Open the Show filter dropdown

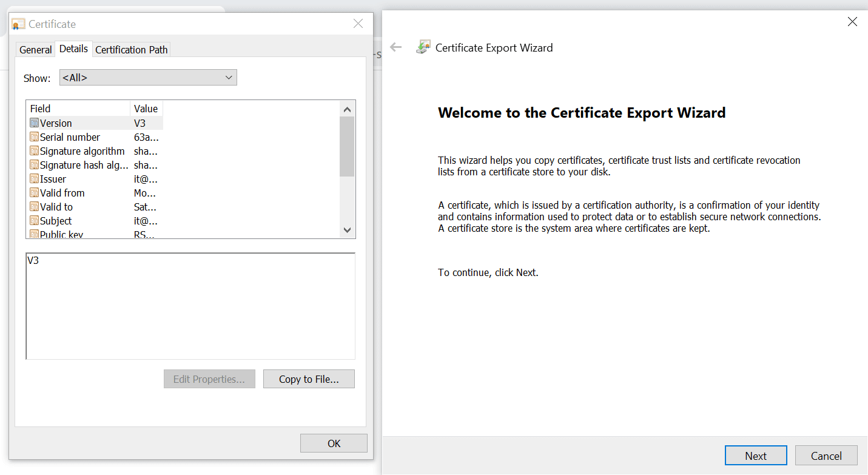[x=148, y=78]
